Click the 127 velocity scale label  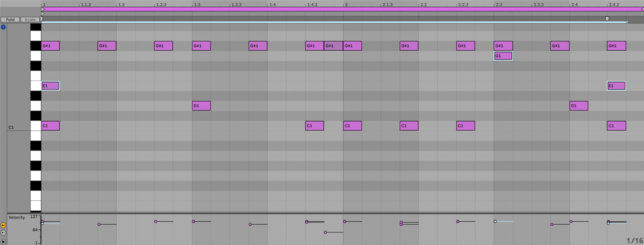[34, 217]
